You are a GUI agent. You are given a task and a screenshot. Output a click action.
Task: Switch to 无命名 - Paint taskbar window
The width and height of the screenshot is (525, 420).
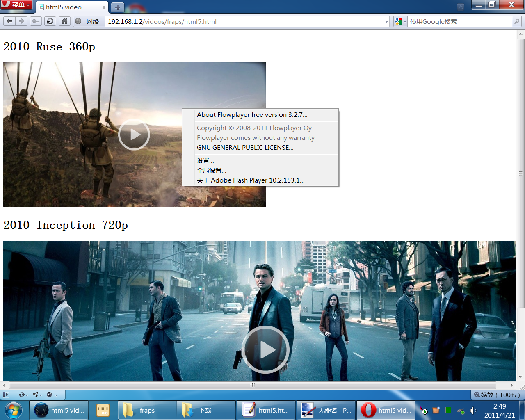pos(326,410)
